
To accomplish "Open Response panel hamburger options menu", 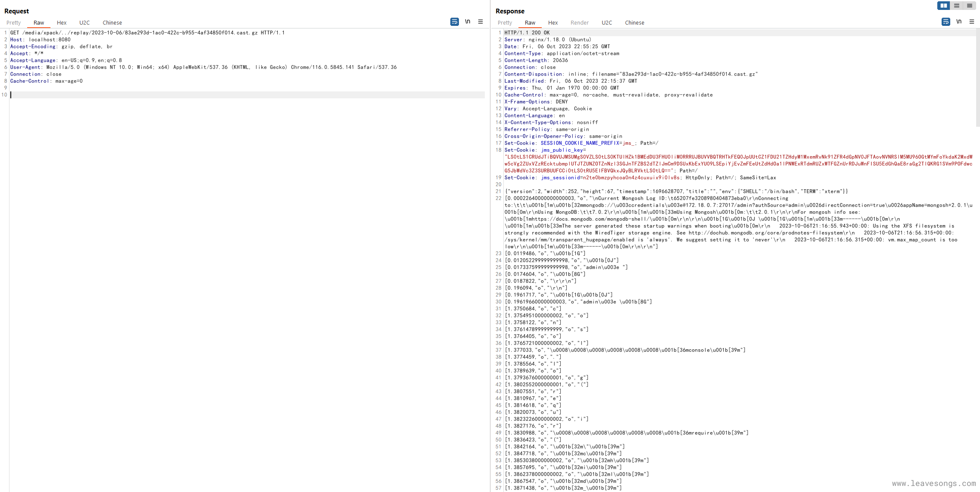I will pos(972,22).
